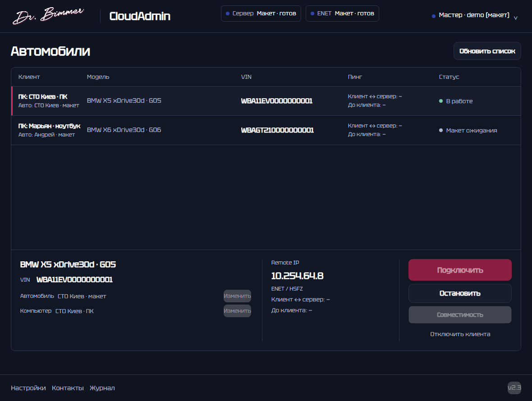The height and width of the screenshot is (401, 532).
Task: Click the Пинг column header
Action: [x=355, y=77]
